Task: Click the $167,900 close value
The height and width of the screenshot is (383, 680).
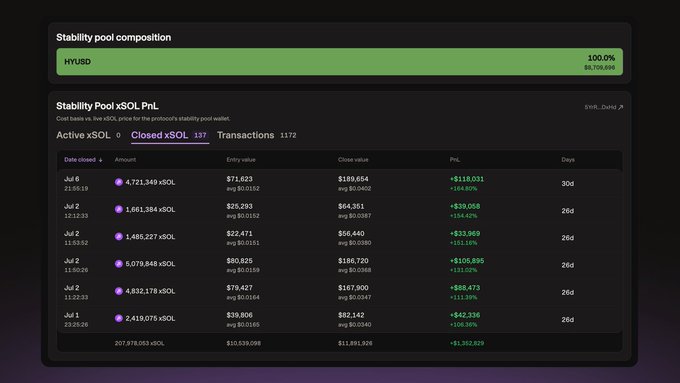Action: click(353, 288)
